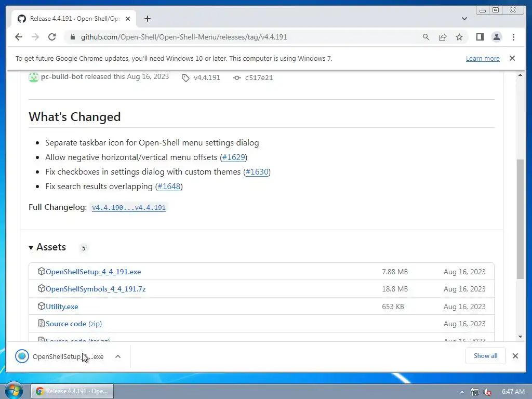Open the muted volume tray icon

click(x=487, y=392)
